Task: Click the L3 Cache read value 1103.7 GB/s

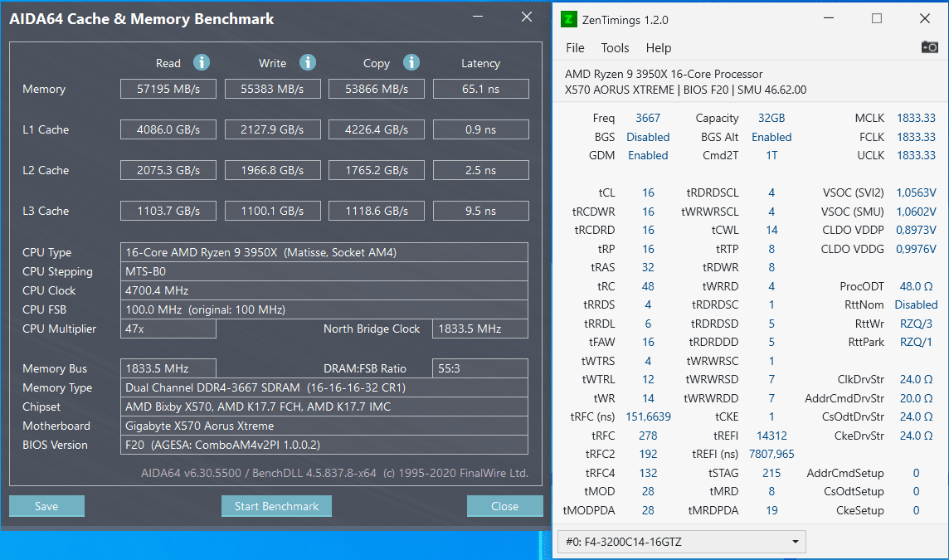Action: (x=168, y=211)
